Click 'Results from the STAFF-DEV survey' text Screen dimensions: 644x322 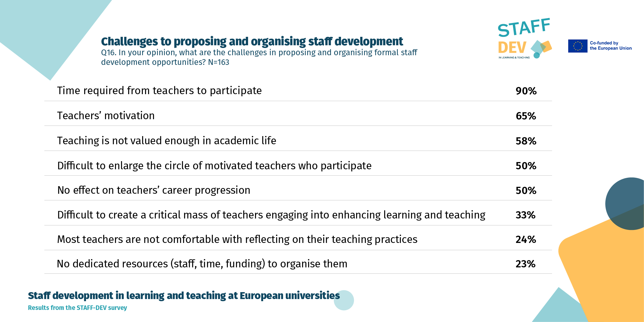tap(77, 308)
